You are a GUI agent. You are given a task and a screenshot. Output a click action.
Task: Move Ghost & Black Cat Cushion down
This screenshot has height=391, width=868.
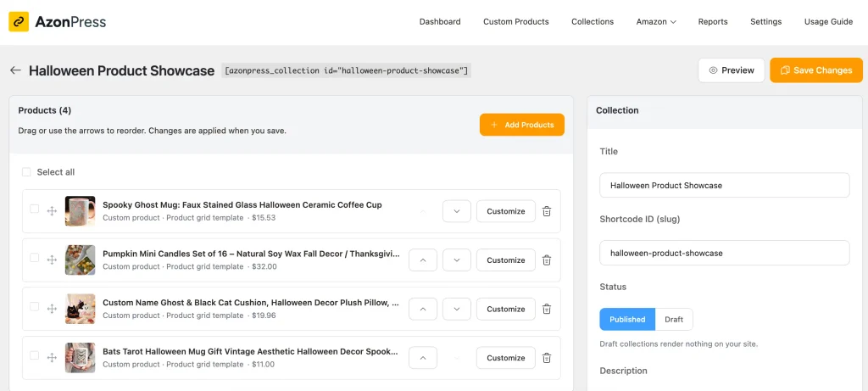pos(457,309)
